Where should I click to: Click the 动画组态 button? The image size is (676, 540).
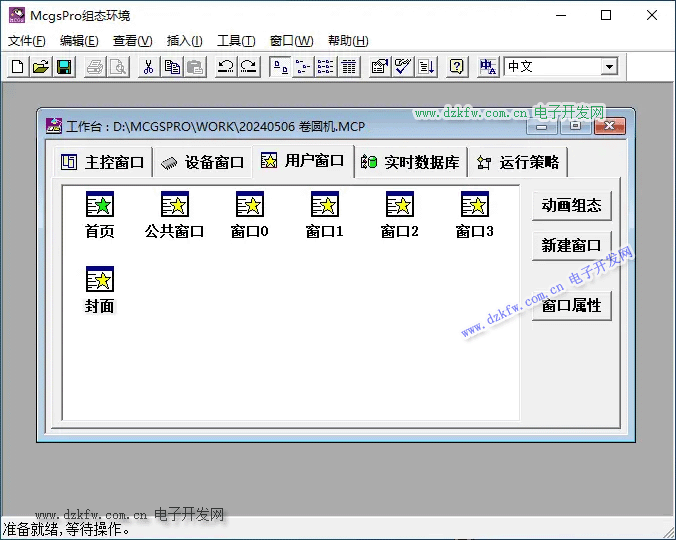click(x=571, y=205)
